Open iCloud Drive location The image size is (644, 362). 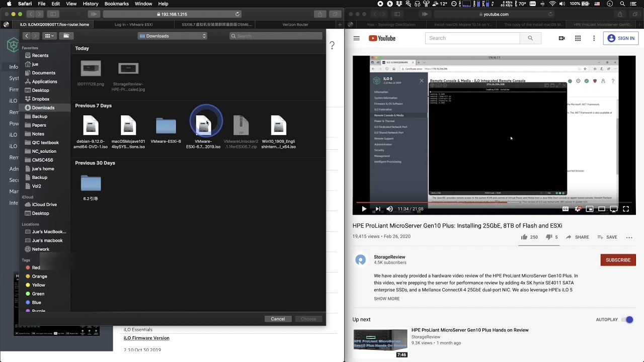click(x=44, y=205)
